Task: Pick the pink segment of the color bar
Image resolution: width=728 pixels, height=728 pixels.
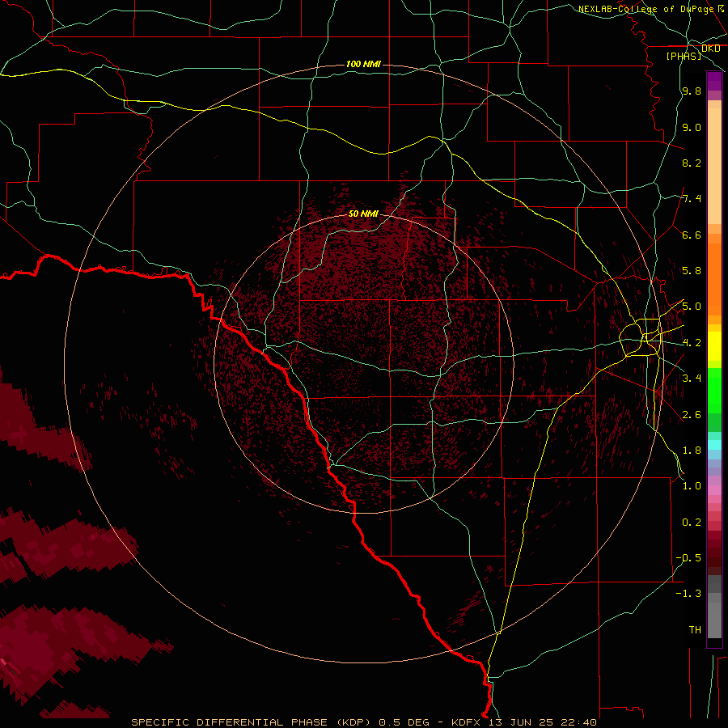Action: tap(714, 490)
